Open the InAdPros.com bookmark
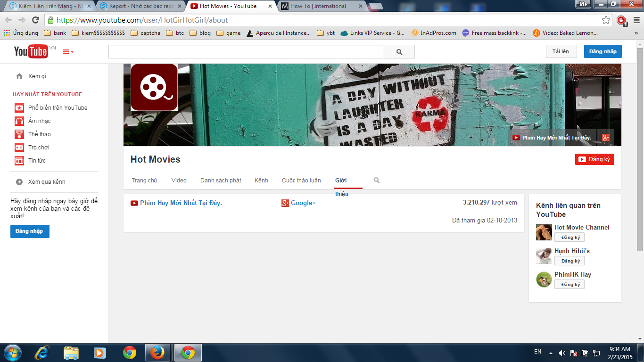Image resolution: width=644 pixels, height=362 pixels. tap(434, 33)
